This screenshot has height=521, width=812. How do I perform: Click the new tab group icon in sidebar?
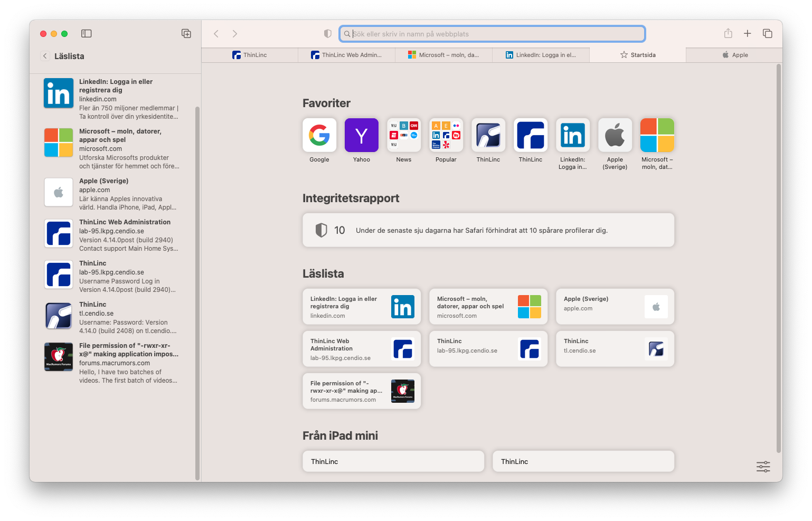click(x=186, y=34)
